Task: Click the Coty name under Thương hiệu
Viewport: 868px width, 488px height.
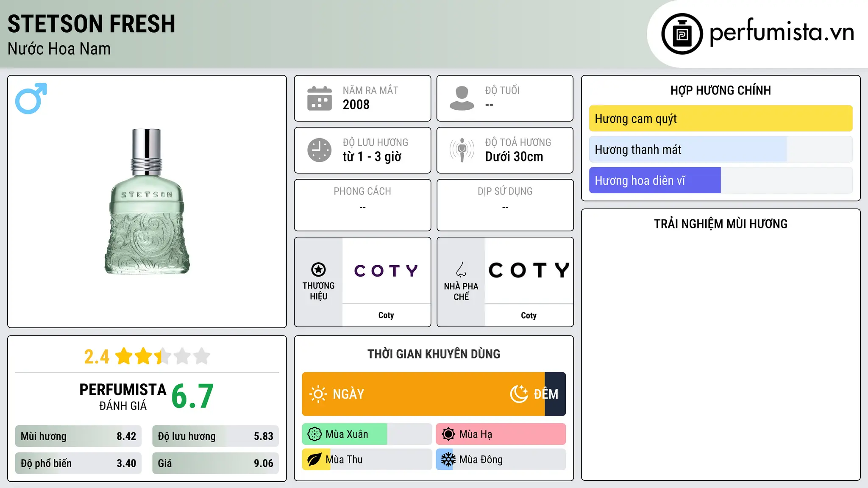Action: pos(386,315)
